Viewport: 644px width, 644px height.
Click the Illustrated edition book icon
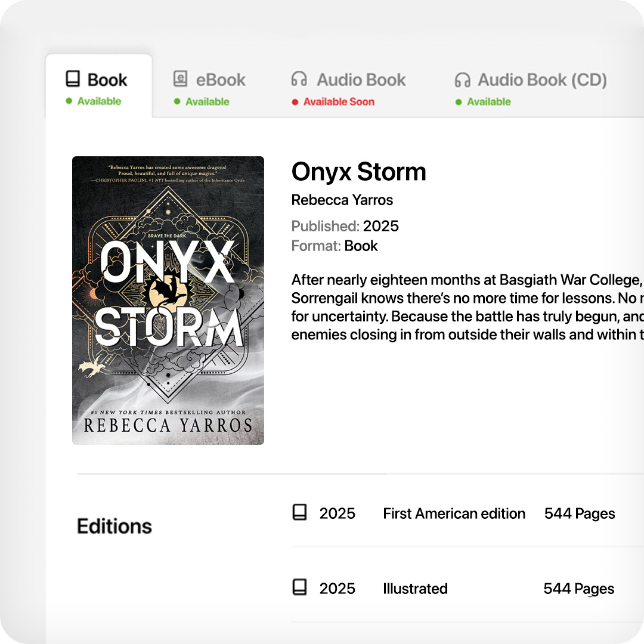pyautogui.click(x=299, y=587)
